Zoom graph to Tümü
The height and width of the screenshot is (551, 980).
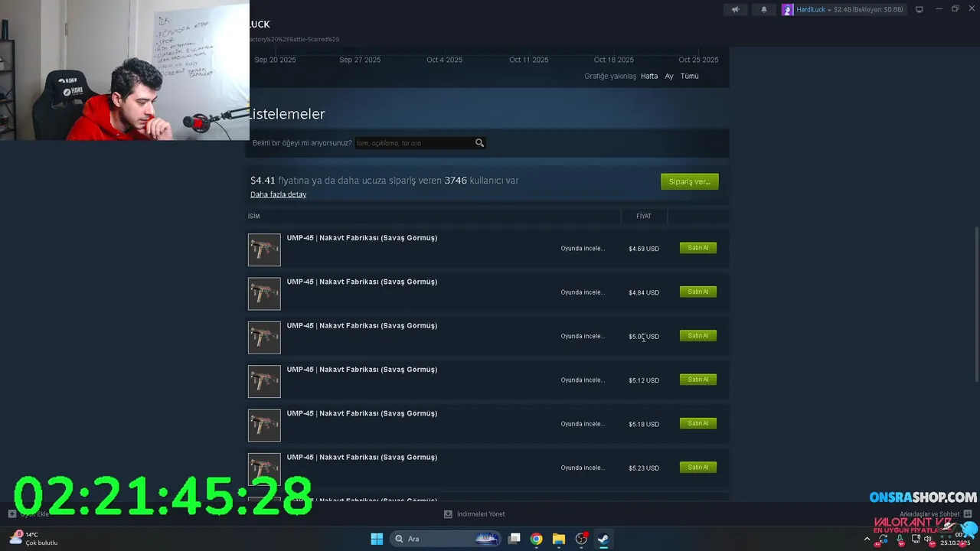tap(690, 77)
